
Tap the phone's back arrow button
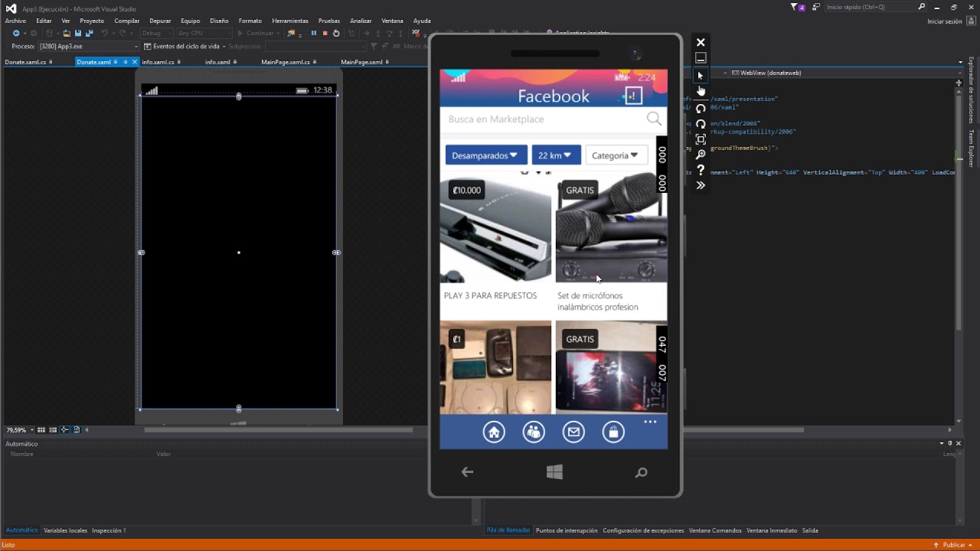click(x=467, y=472)
